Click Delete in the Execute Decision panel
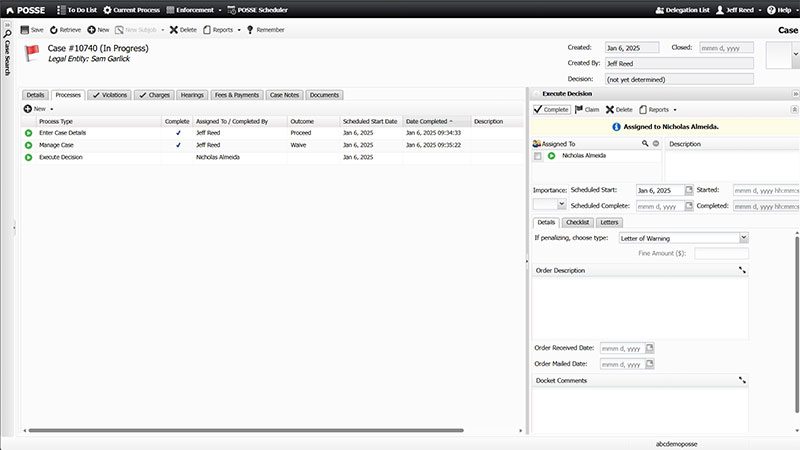The height and width of the screenshot is (450, 800). tap(619, 110)
